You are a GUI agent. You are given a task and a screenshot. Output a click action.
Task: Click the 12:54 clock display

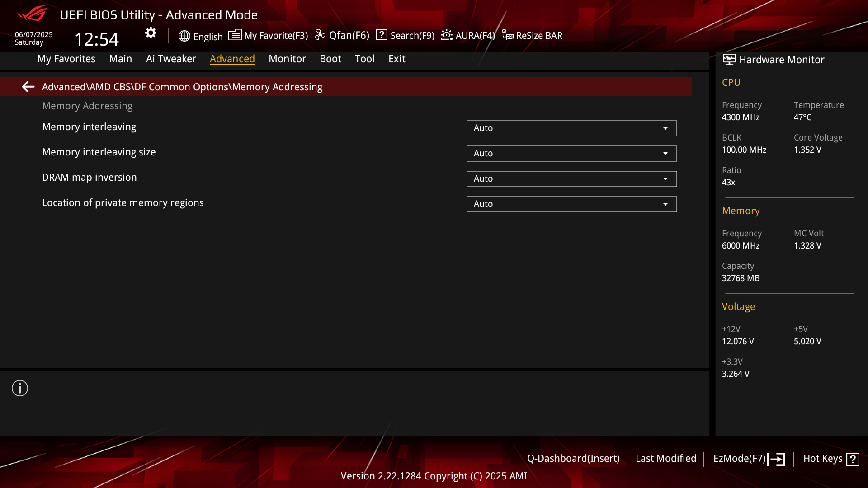point(96,39)
